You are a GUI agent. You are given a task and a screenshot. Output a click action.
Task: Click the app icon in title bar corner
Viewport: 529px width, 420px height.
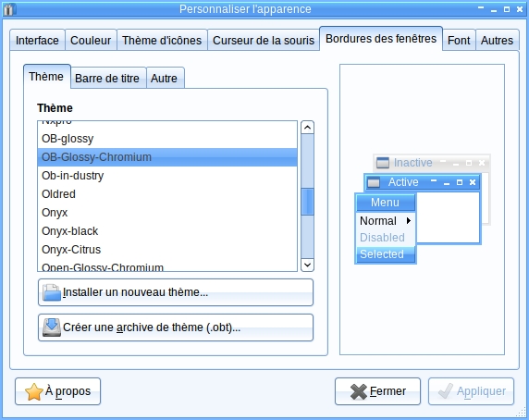click(x=8, y=9)
